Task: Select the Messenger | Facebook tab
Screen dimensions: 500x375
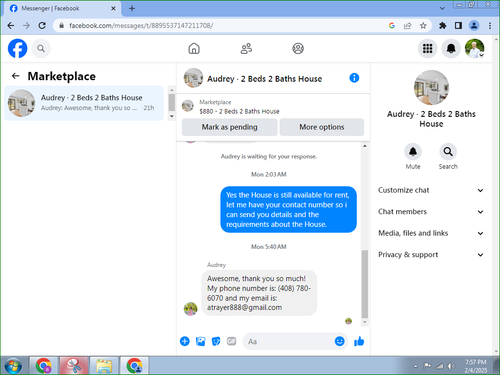Action: (62, 8)
